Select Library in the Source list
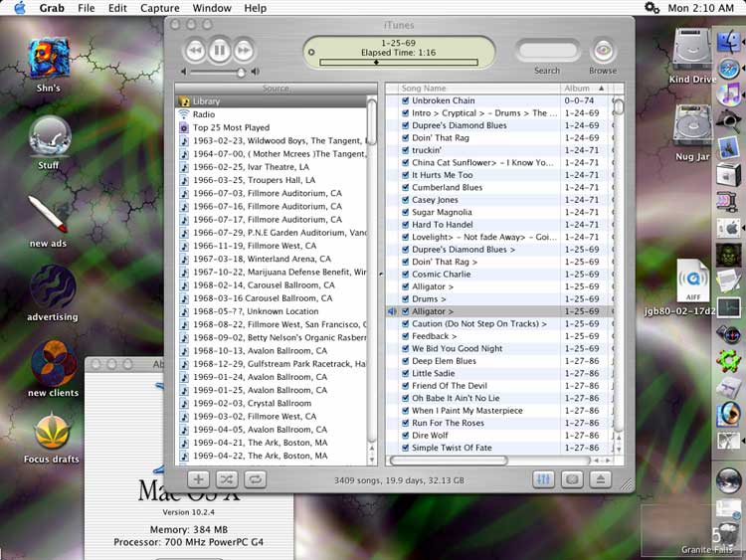 272,100
